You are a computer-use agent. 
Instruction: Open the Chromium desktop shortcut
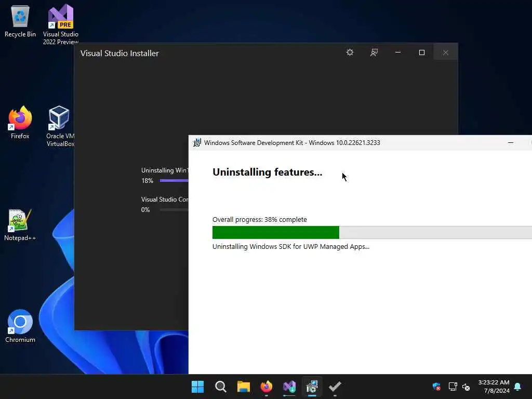20,326
